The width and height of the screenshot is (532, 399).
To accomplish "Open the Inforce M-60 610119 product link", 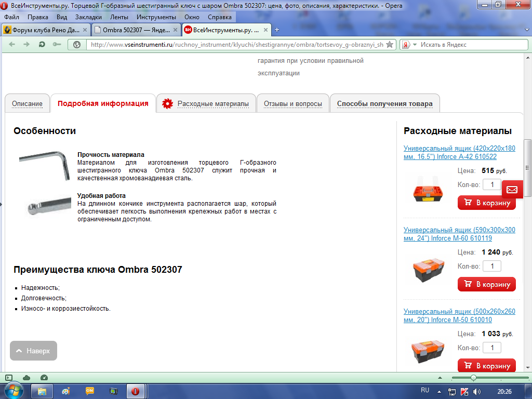I will [459, 234].
